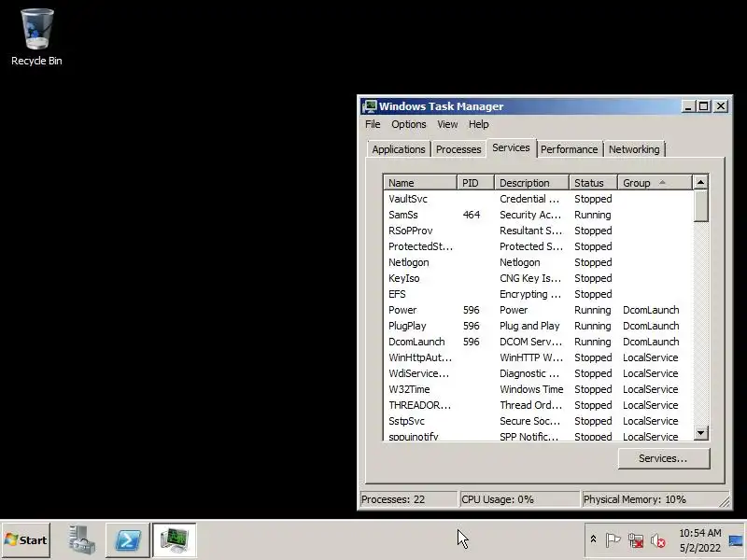The height and width of the screenshot is (560, 747).
Task: Open the Help menu
Action: pos(478,124)
